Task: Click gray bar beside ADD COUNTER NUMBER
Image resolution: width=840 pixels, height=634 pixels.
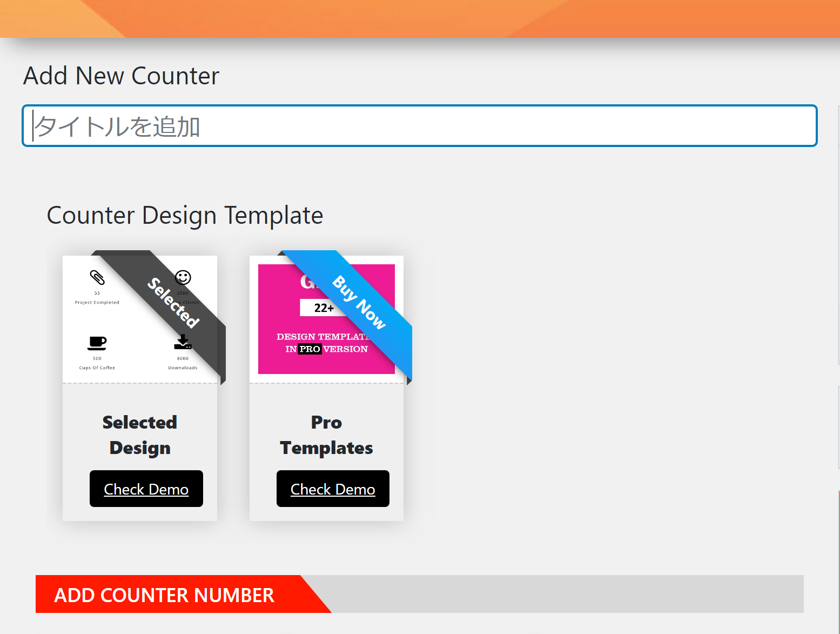Action: tap(567, 595)
